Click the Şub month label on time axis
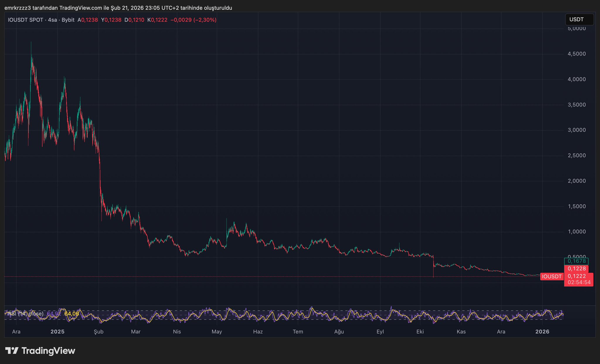This screenshot has width=600, height=364. [98, 331]
